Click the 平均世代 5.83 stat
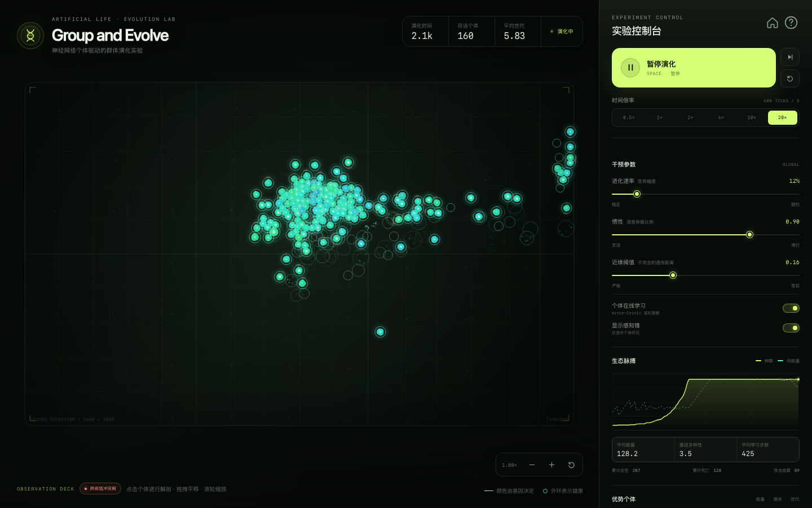Screen dimensions: 812x508 tap(518, 32)
